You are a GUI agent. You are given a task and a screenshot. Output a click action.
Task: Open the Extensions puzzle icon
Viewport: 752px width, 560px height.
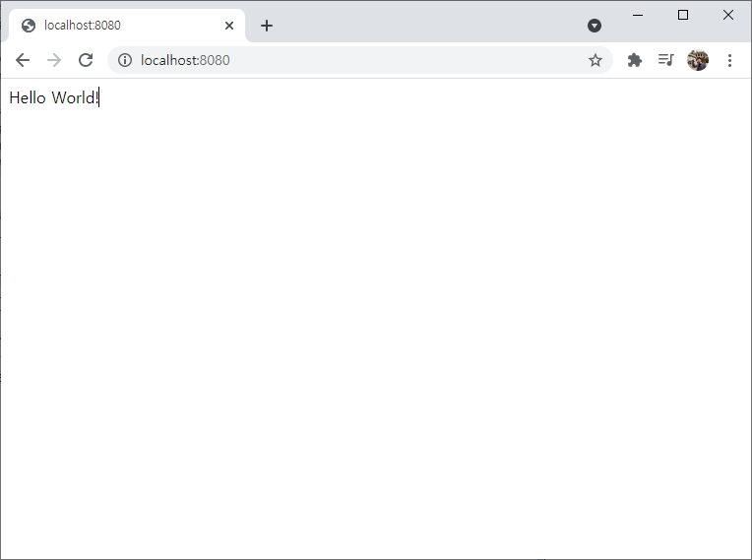tap(635, 60)
